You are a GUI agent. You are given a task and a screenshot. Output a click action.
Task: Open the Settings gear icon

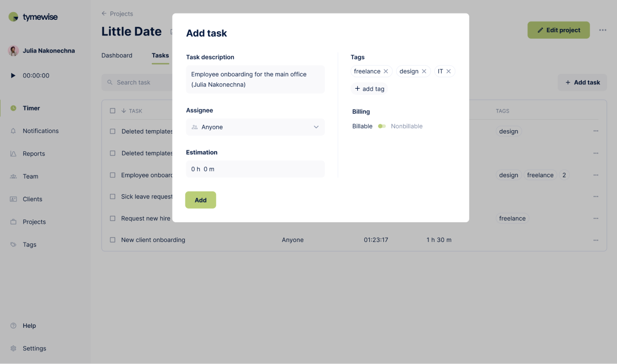(x=13, y=349)
